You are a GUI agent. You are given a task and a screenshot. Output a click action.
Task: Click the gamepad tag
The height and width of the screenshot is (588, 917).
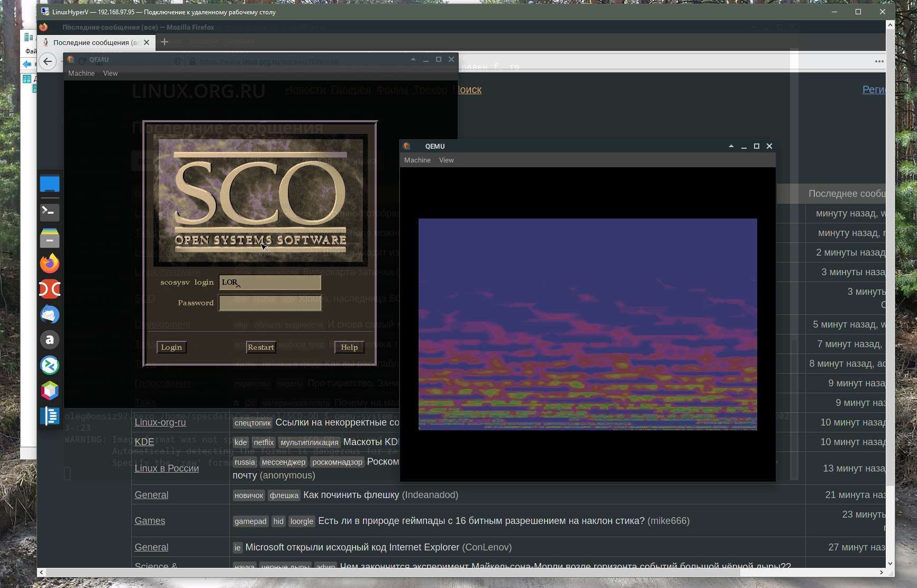pyautogui.click(x=251, y=521)
